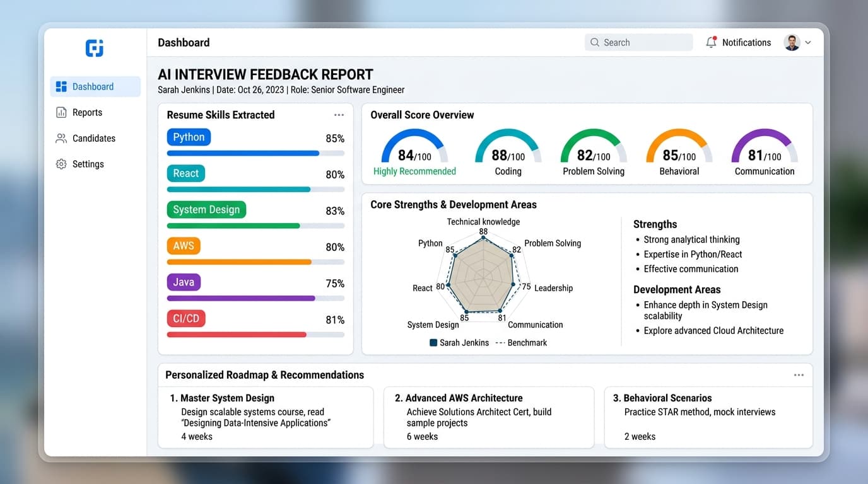Open the Notifications label

[746, 42]
